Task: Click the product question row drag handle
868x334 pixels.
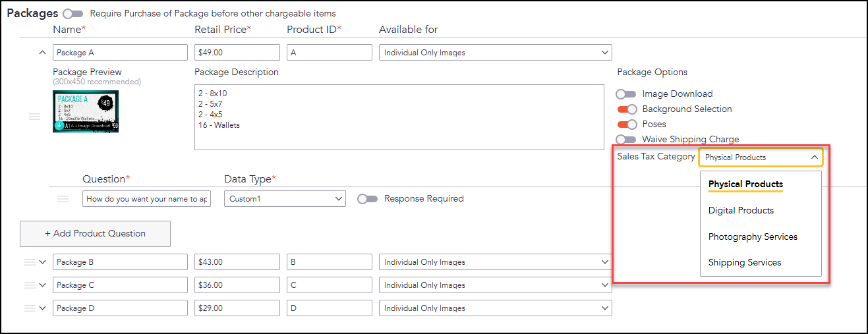Action: [63, 199]
